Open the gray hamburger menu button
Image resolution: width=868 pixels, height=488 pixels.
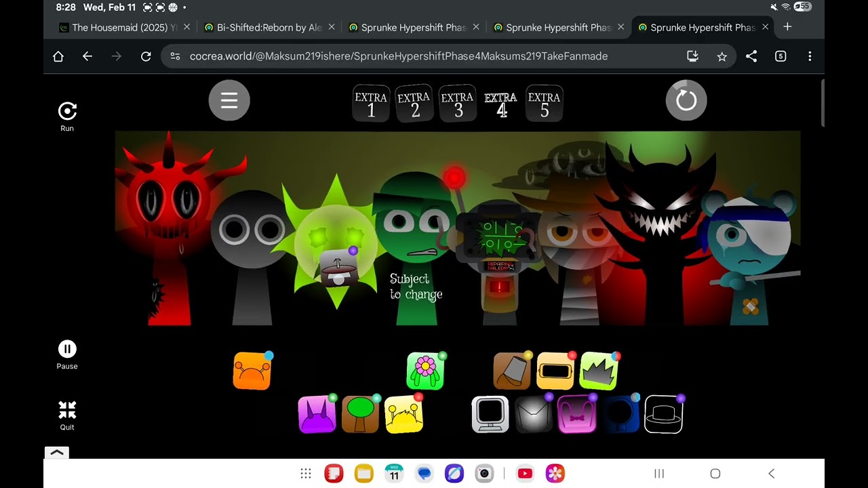coord(229,100)
